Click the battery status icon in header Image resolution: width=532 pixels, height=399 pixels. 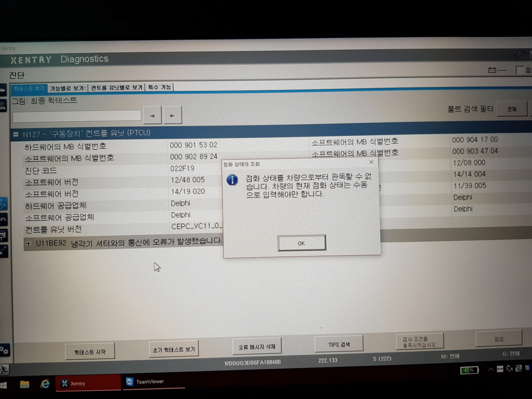point(492,70)
